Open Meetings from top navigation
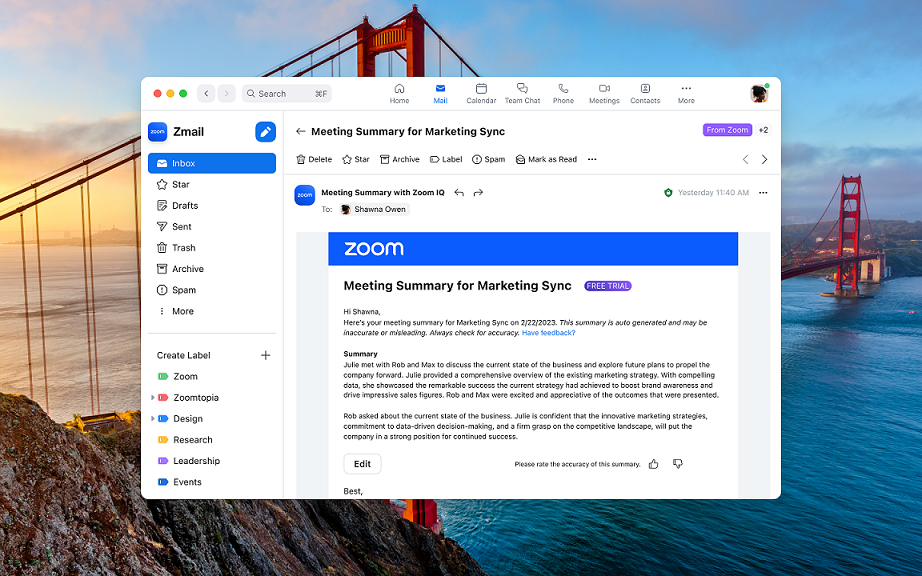This screenshot has width=922, height=576. pyautogui.click(x=604, y=93)
